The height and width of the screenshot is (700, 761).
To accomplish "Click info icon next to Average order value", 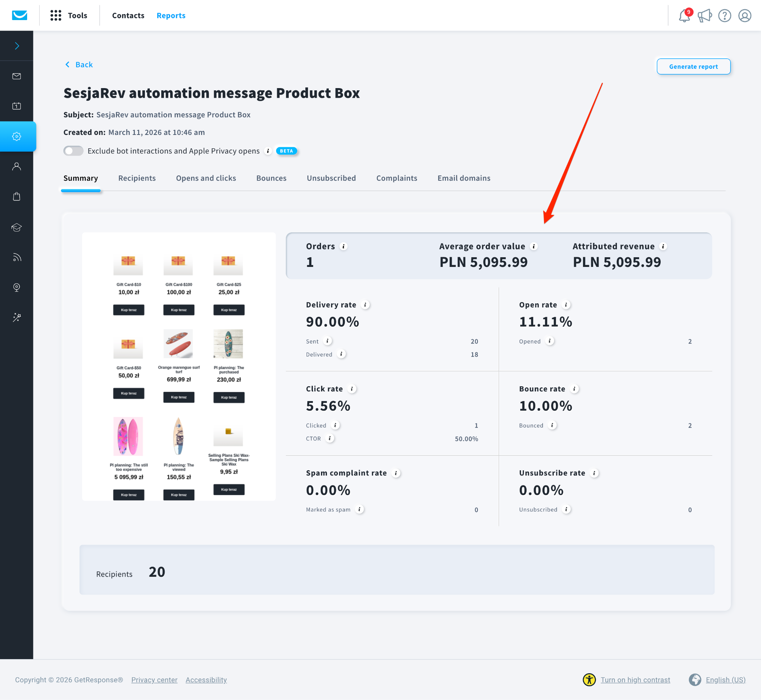I will click(534, 246).
